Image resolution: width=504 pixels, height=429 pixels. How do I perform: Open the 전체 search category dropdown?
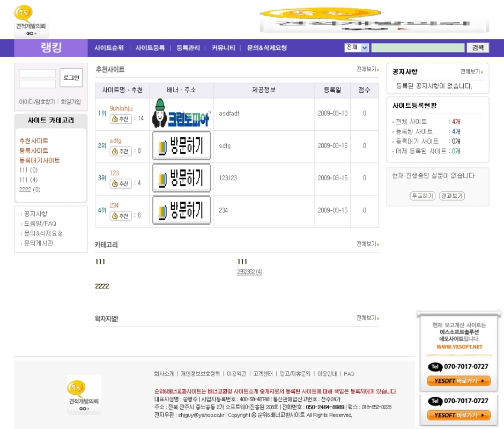[357, 48]
